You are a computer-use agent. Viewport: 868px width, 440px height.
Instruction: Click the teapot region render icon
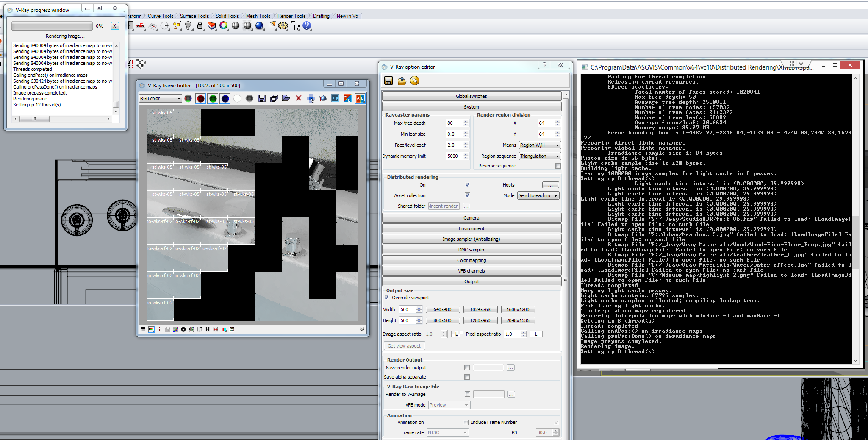tap(323, 98)
